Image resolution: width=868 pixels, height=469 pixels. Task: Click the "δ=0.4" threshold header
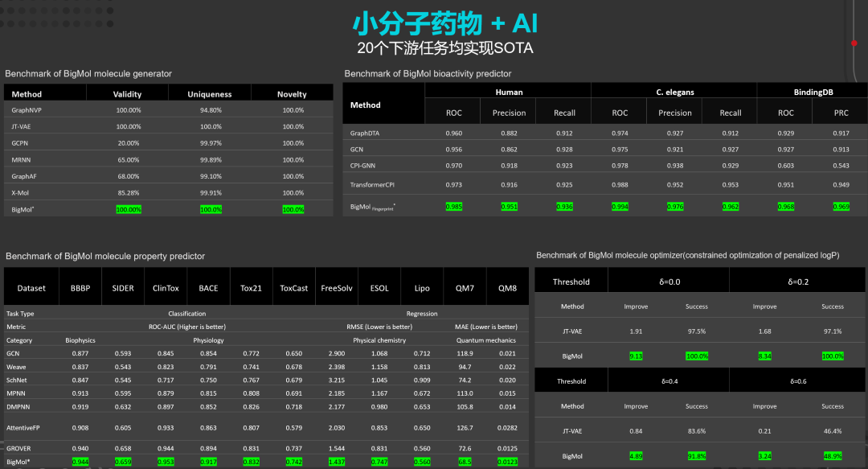[x=669, y=381]
